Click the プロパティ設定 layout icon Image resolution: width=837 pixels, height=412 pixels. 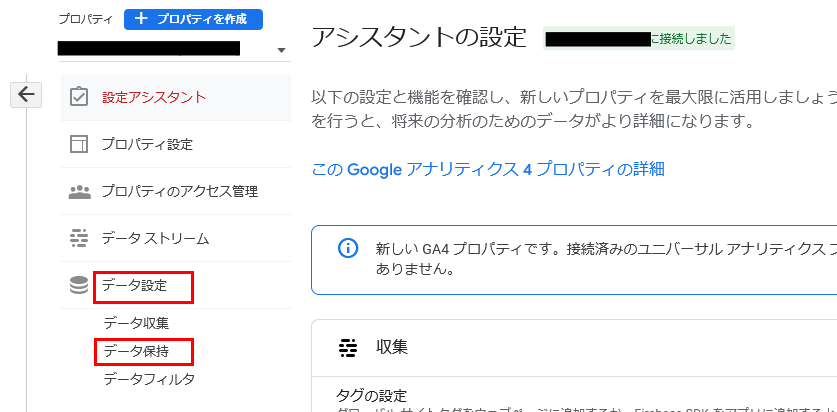tap(79, 144)
